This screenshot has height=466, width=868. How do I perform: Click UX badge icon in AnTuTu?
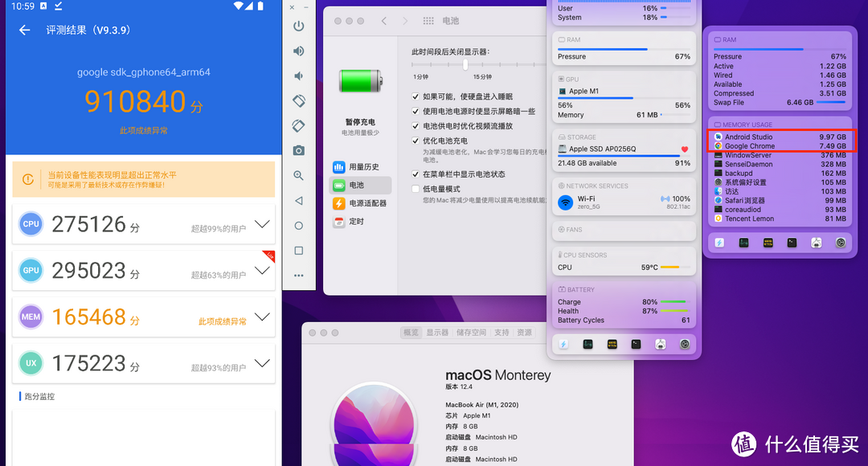coord(31,364)
